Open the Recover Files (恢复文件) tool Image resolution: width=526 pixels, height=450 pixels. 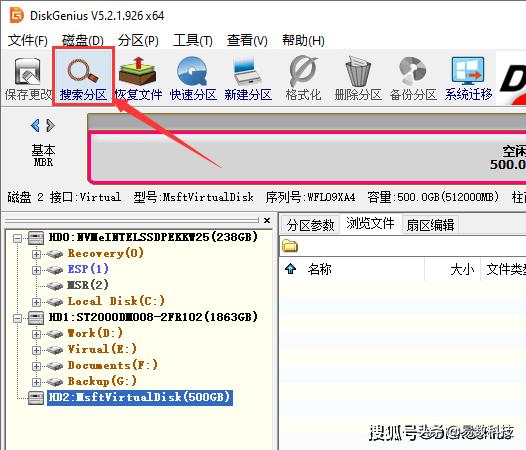point(138,80)
